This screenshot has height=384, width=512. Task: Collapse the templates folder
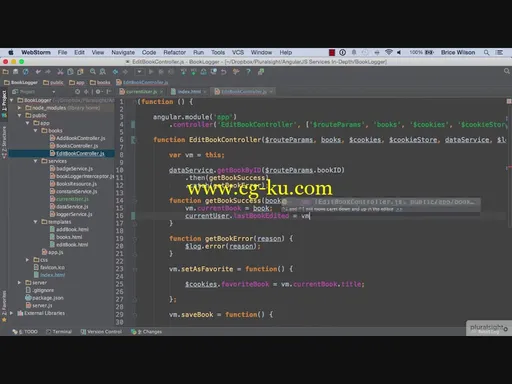point(36,222)
